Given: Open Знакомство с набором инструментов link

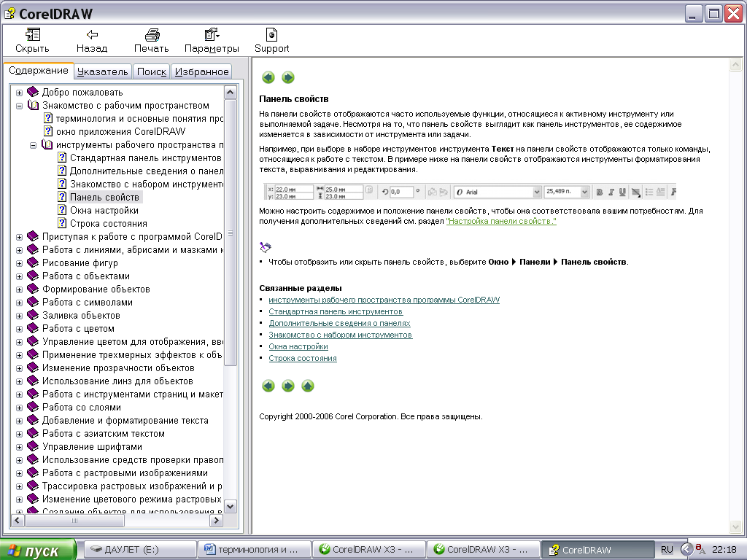Looking at the screenshot, I should click(x=340, y=335).
